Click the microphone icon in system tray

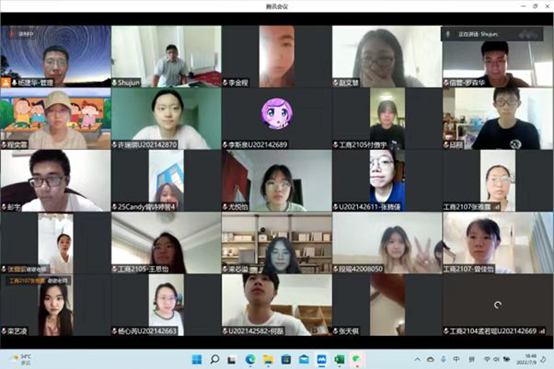click(443, 359)
